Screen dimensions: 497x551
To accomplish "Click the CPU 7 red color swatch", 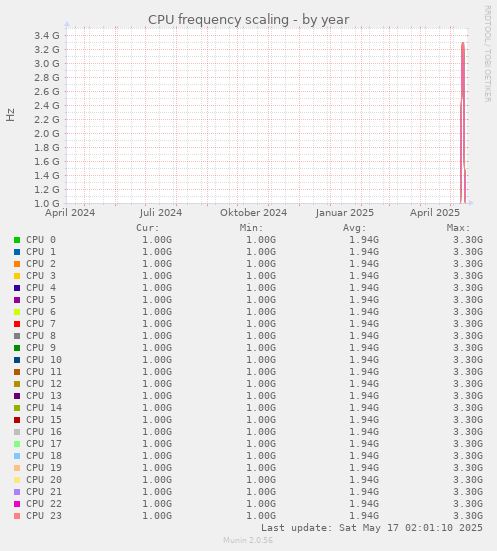I will (17, 324).
